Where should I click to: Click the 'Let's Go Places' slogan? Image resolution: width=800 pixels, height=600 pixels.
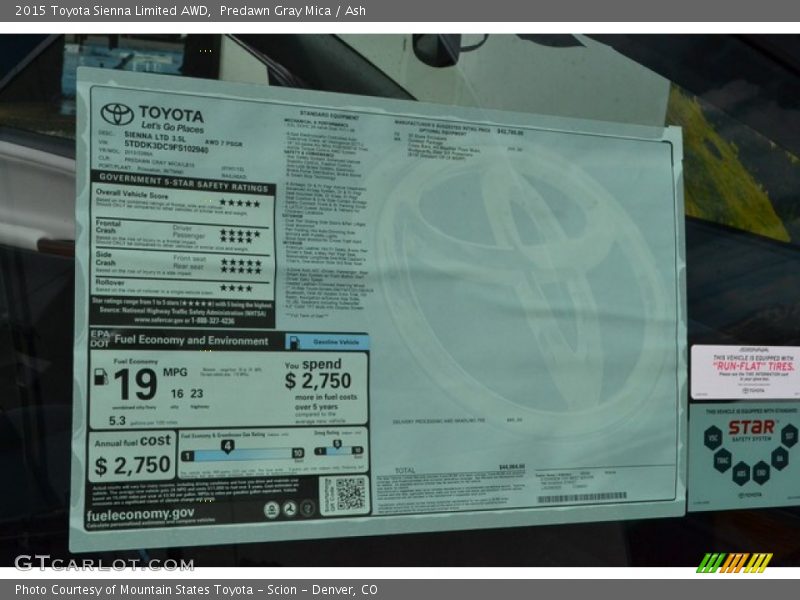click(172, 127)
